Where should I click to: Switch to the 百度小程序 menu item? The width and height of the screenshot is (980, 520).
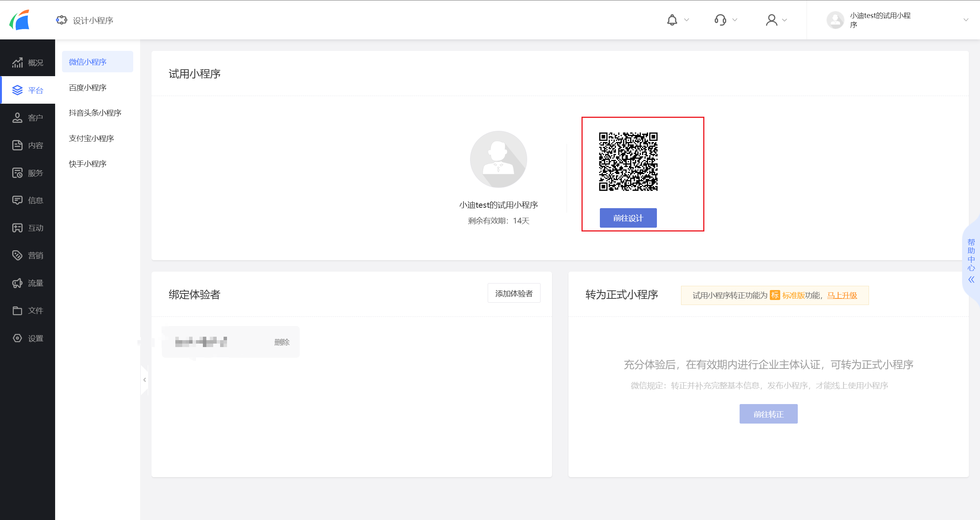click(x=88, y=88)
